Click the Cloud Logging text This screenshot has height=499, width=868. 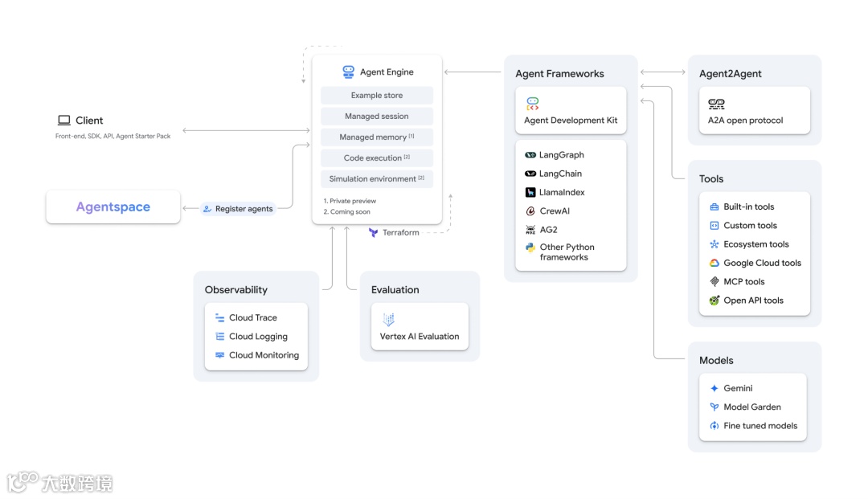point(258,337)
